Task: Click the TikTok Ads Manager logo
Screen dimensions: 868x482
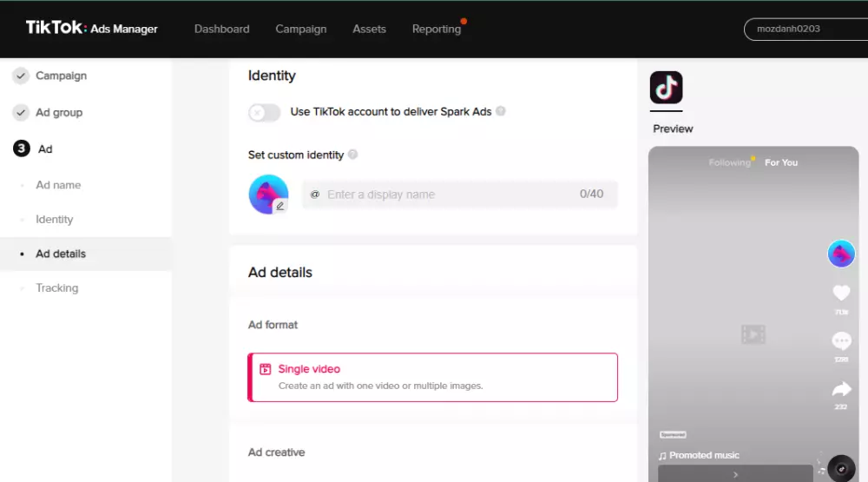Action: pos(92,29)
